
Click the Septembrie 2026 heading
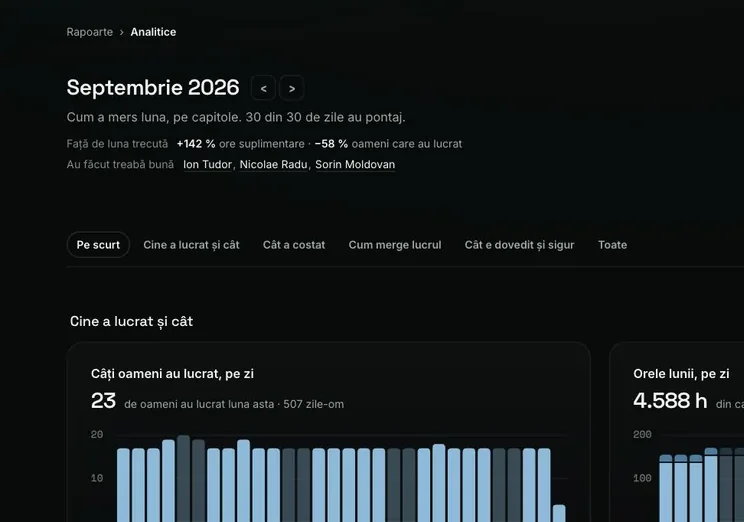153,88
